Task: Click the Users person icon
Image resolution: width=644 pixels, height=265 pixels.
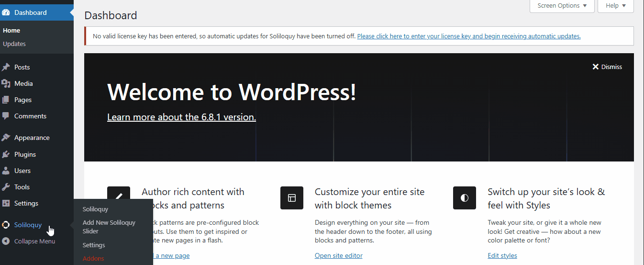Action: [6, 171]
